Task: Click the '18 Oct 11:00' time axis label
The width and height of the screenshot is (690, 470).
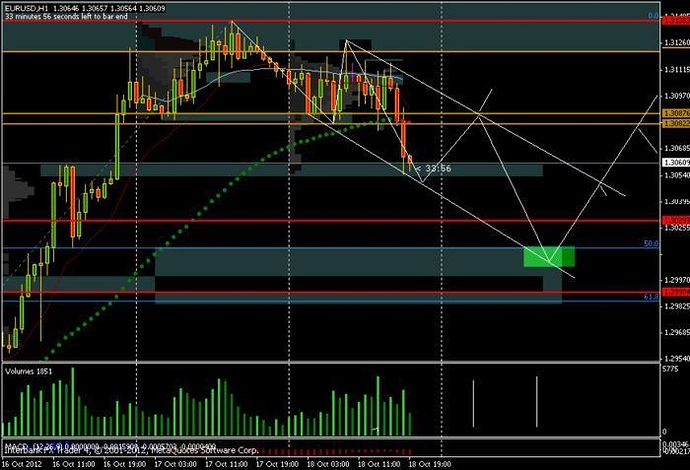Action: (x=379, y=464)
